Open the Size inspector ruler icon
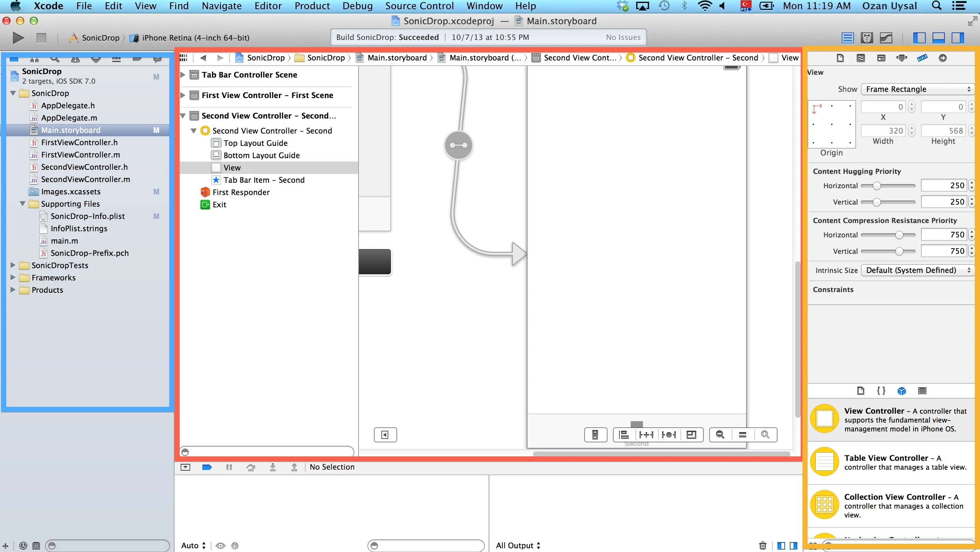Screen dimensions: 980x552 click(x=922, y=58)
